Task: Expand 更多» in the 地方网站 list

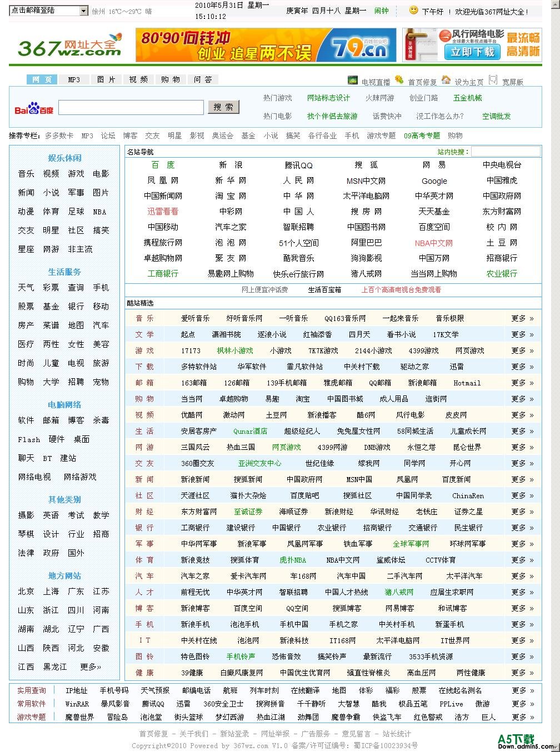Action: pyautogui.click(x=91, y=667)
